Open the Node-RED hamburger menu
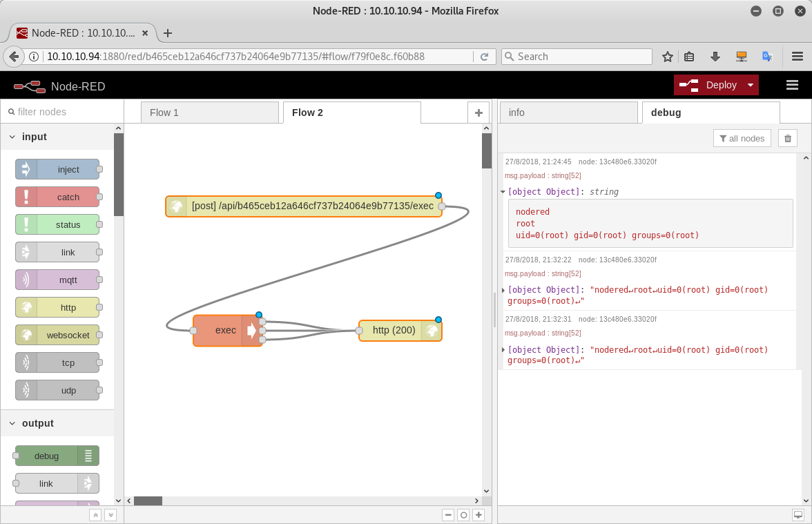This screenshot has height=524, width=812. 793,85
